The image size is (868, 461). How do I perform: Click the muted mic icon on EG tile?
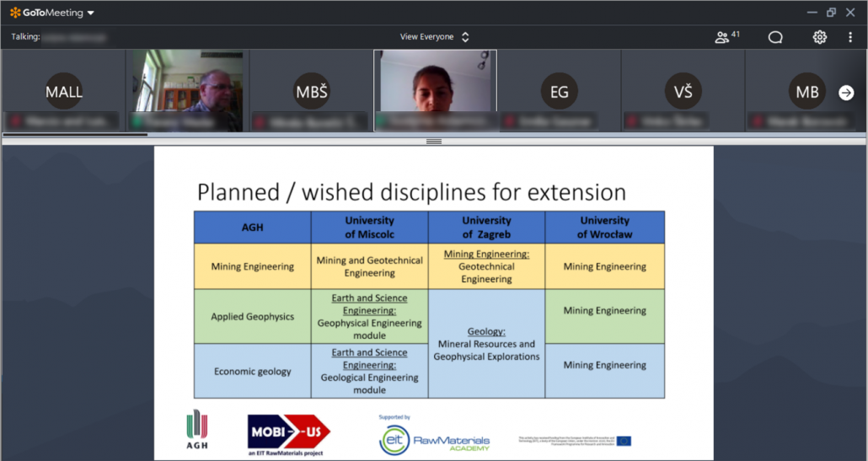point(508,122)
